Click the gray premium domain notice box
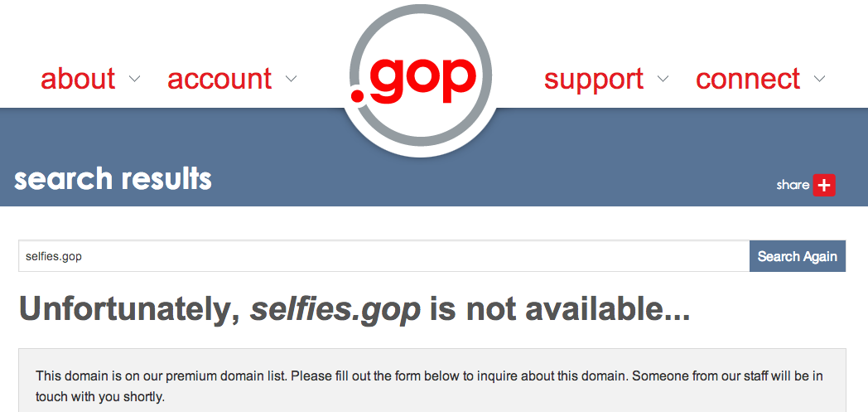Image resolution: width=868 pixels, height=412 pixels. tap(432, 380)
